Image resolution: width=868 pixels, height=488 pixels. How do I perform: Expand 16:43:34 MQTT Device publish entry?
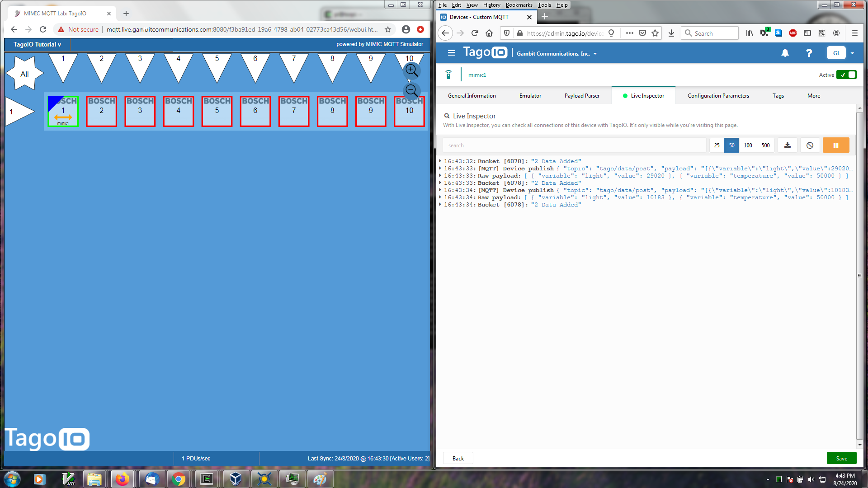[439, 190]
